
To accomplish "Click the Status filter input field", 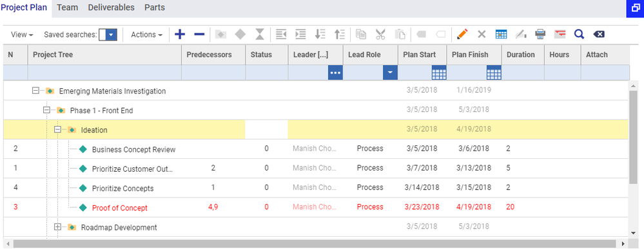I will (267, 73).
